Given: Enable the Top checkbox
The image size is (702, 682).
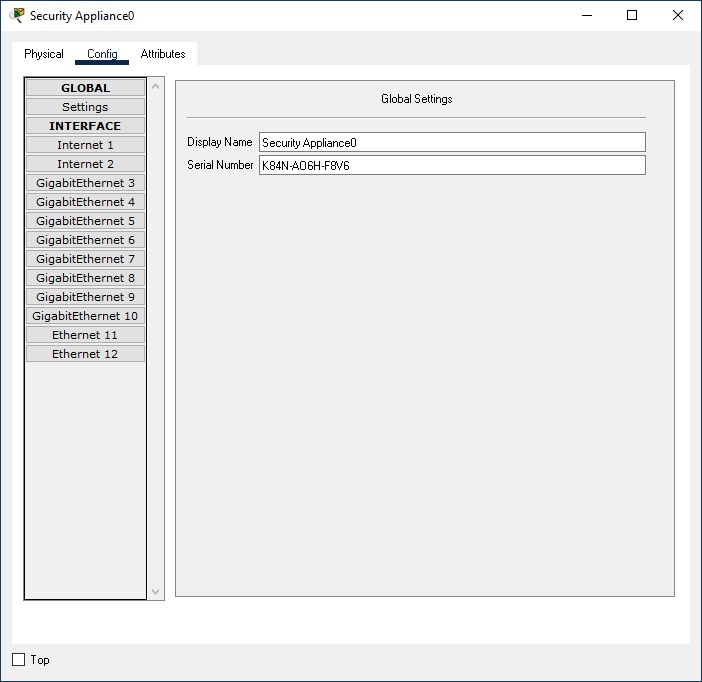Looking at the screenshot, I should (18, 659).
